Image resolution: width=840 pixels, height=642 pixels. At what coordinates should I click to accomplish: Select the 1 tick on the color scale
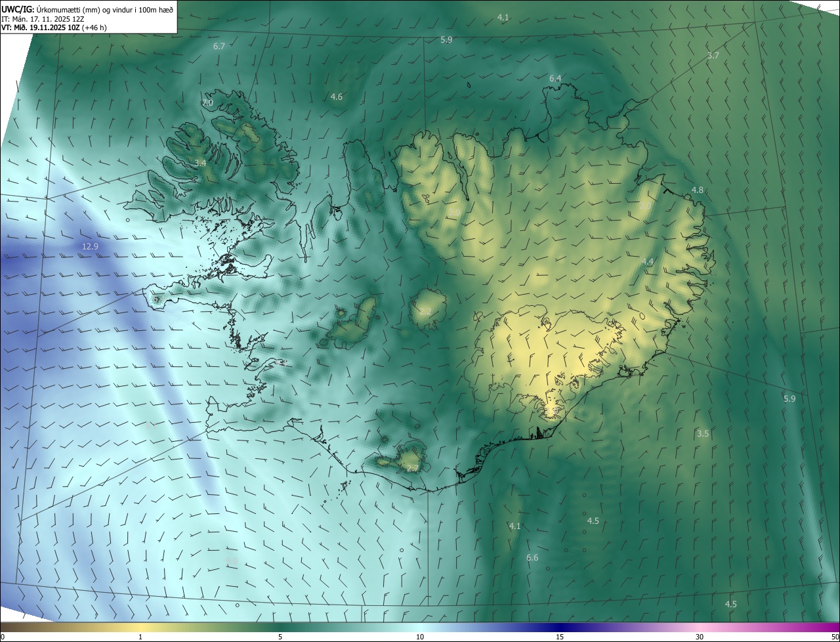tap(140, 637)
